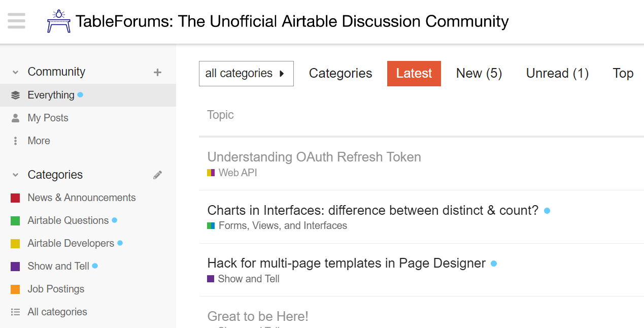Click the plus icon next to Community
Screen dimensions: 644x328
[x=158, y=72]
